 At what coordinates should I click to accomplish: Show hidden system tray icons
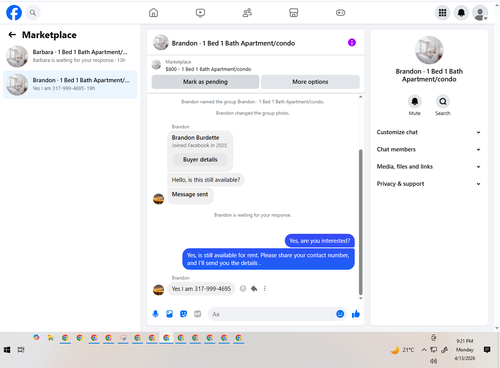point(424,350)
